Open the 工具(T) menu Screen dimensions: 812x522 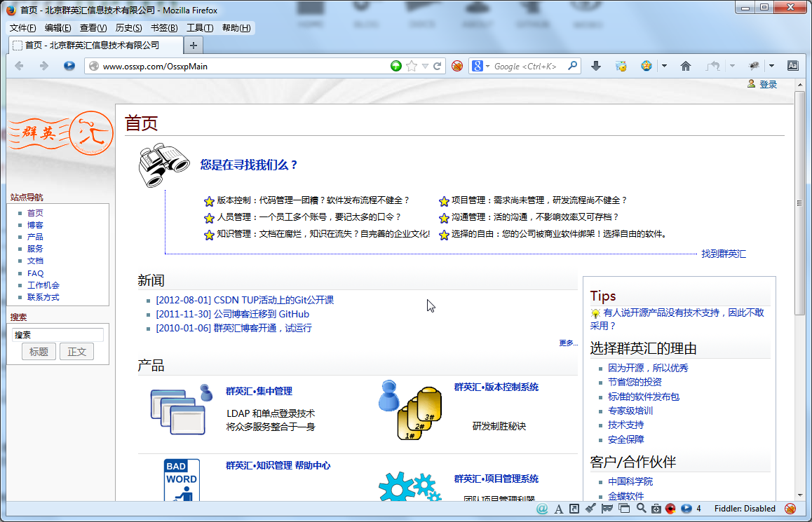pyautogui.click(x=200, y=28)
